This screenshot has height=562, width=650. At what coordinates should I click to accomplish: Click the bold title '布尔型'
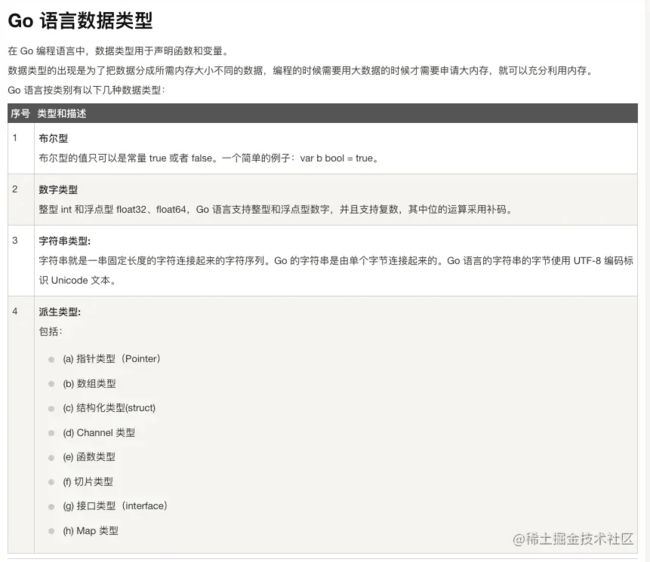coord(53,138)
